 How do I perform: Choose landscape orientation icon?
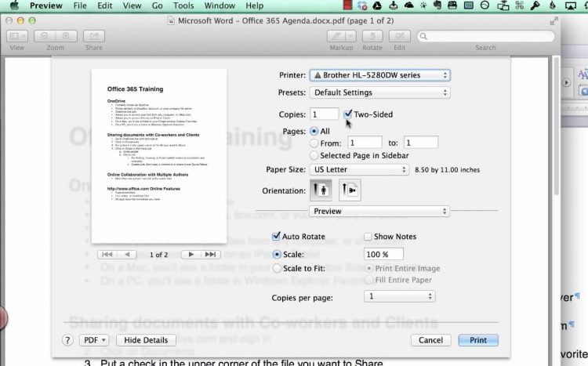click(x=350, y=190)
